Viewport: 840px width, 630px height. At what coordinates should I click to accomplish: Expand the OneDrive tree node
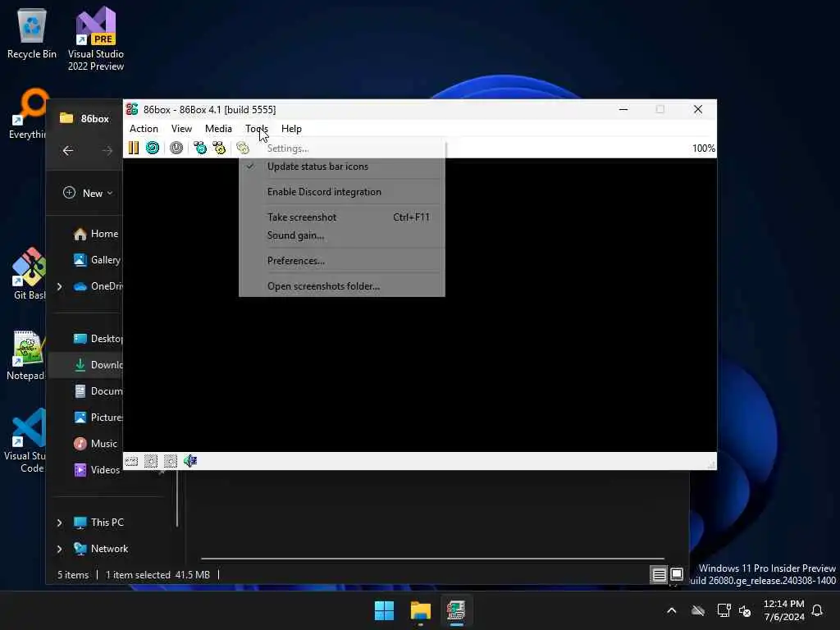coord(59,286)
